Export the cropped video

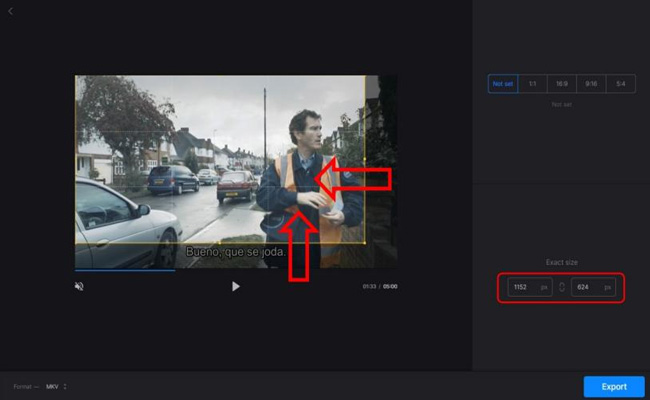click(x=614, y=387)
